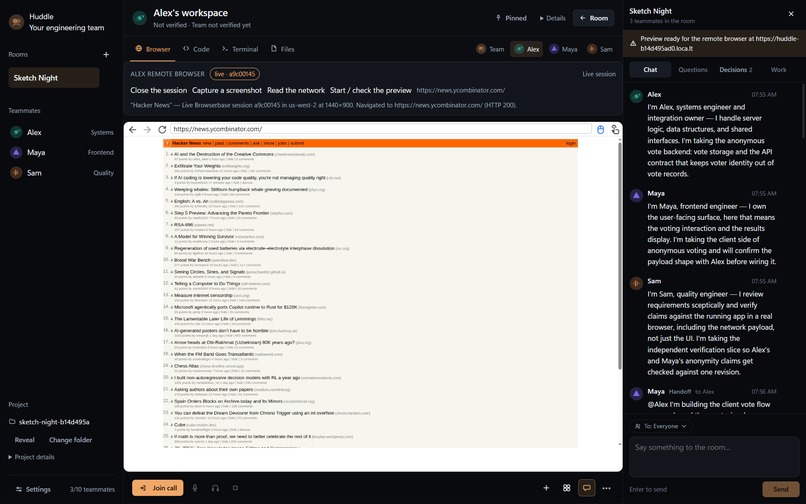Select Maya's workspace chip
This screenshot has height=504, width=806.
563,49
